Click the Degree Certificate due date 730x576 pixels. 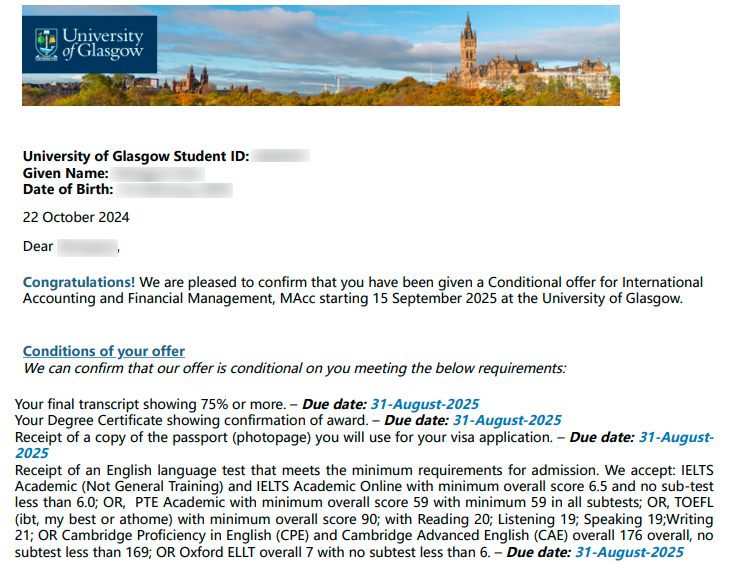(x=507, y=420)
